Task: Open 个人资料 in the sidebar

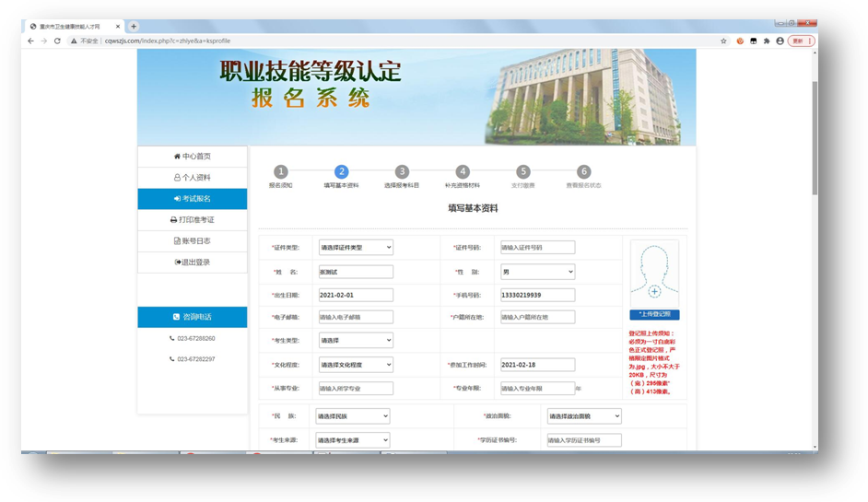Action: coord(193,178)
